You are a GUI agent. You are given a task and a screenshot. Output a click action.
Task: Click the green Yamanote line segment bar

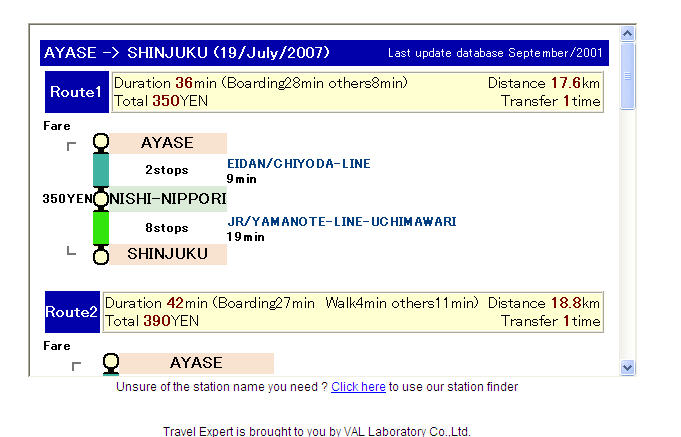coord(101,228)
